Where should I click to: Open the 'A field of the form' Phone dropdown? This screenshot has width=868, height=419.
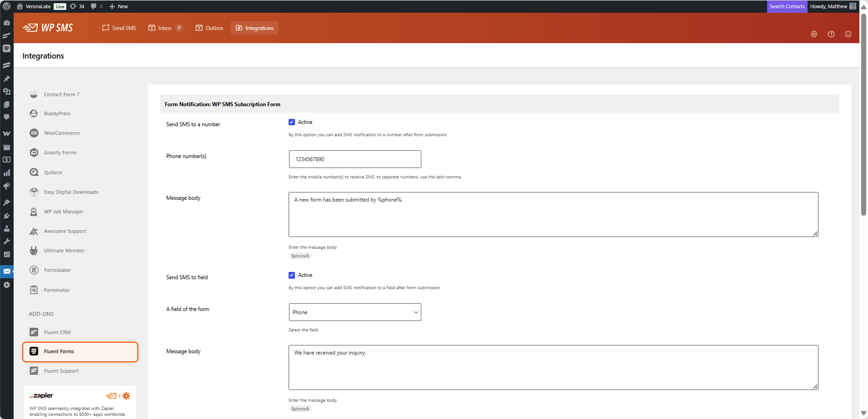pos(355,312)
